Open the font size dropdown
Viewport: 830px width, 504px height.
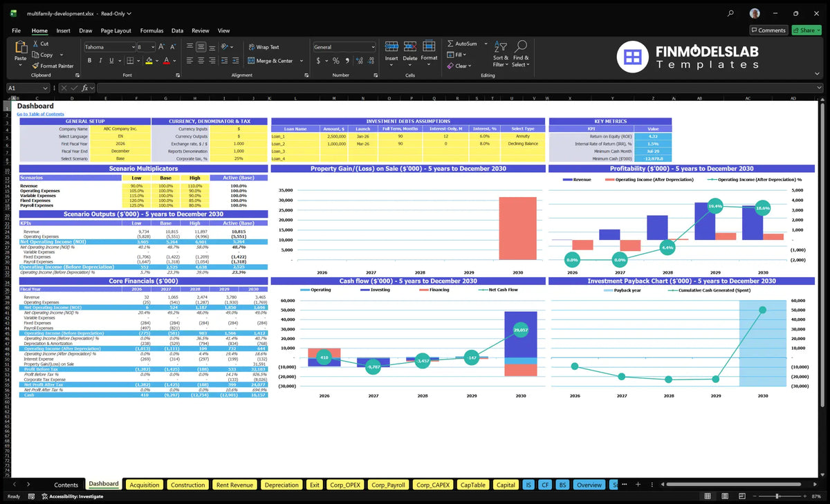pyautogui.click(x=153, y=47)
